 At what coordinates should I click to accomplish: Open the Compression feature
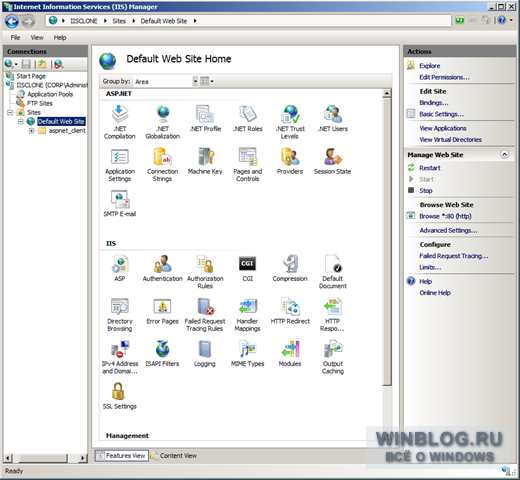290,268
